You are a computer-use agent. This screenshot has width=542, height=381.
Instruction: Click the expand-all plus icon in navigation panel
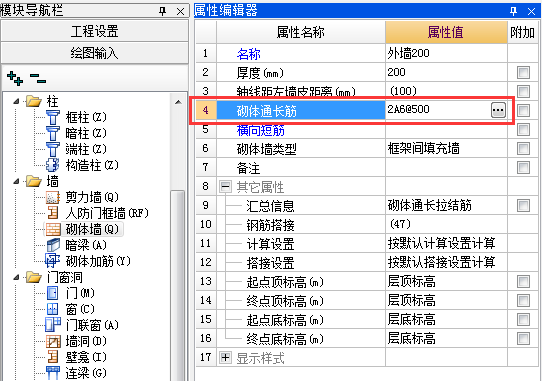[15, 78]
